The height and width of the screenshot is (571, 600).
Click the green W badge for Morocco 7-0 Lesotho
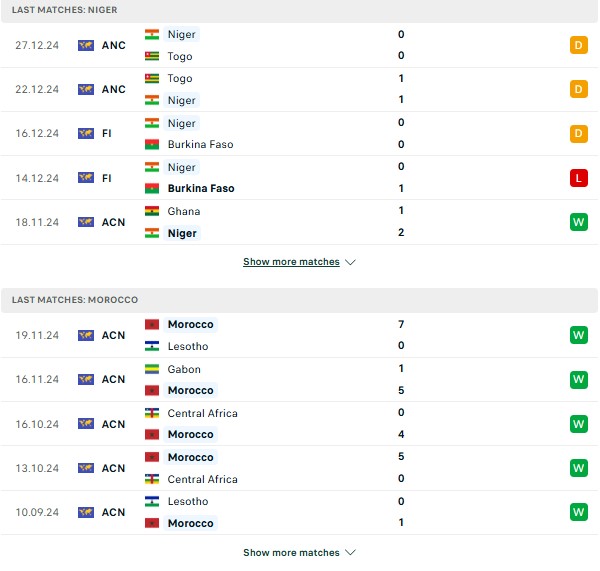click(578, 335)
